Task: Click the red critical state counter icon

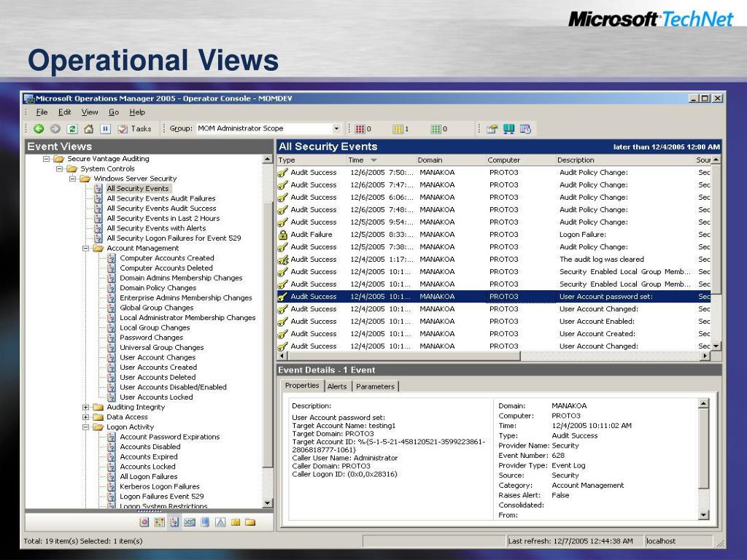Action: click(x=360, y=128)
